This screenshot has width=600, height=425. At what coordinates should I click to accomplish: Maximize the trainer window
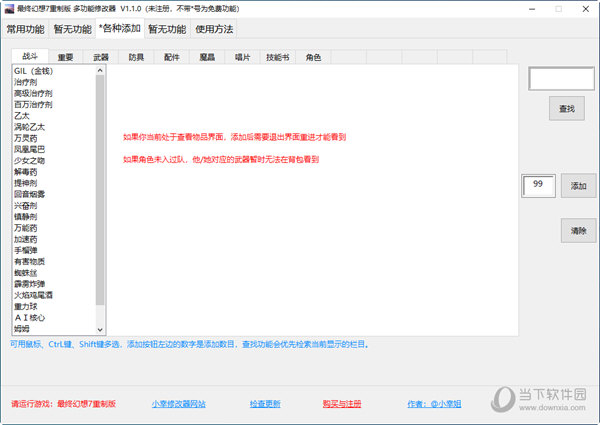(x=559, y=9)
